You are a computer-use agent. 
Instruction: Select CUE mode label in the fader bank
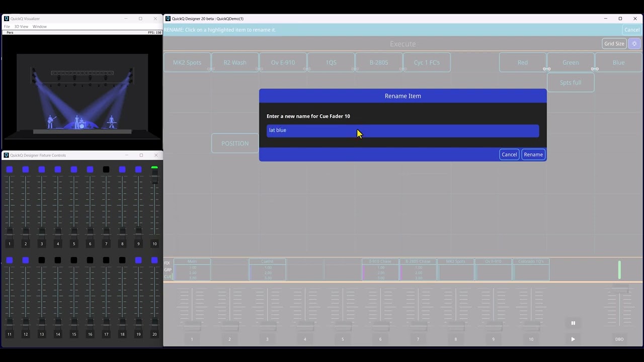tap(168, 277)
